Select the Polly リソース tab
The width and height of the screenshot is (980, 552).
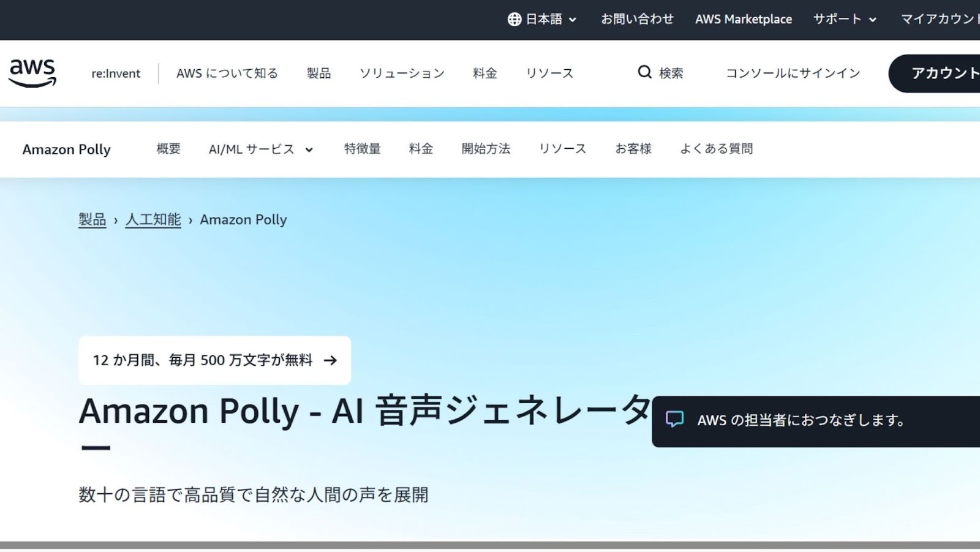[562, 149]
